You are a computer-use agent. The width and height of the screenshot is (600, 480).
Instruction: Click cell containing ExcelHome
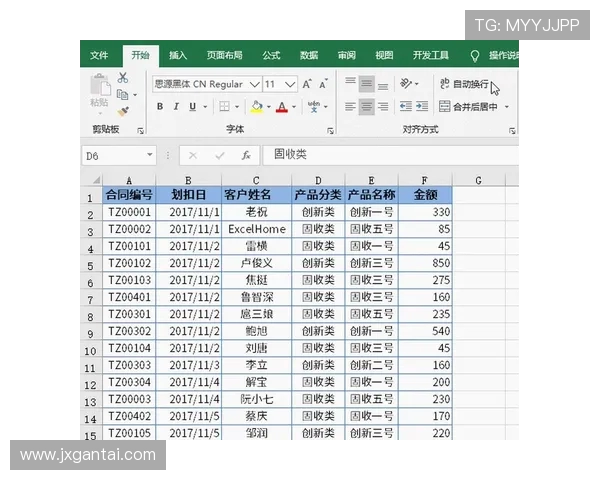click(257, 229)
